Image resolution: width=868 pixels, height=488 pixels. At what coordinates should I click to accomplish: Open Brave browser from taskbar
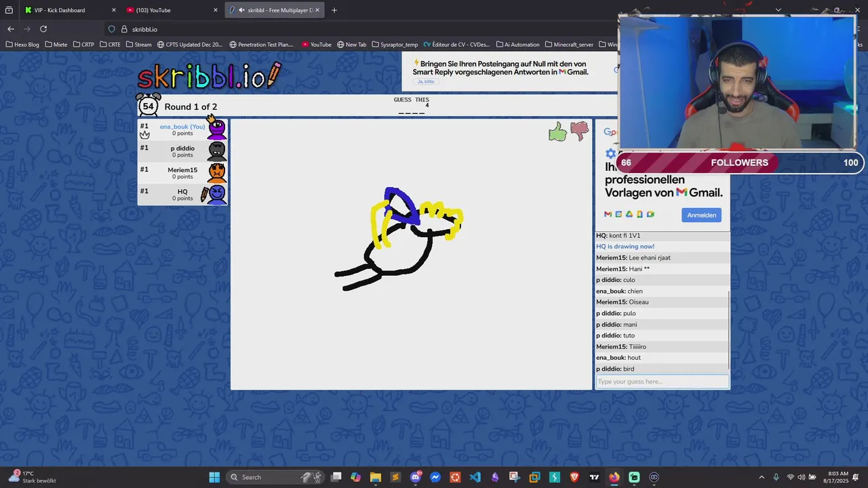coord(574,477)
